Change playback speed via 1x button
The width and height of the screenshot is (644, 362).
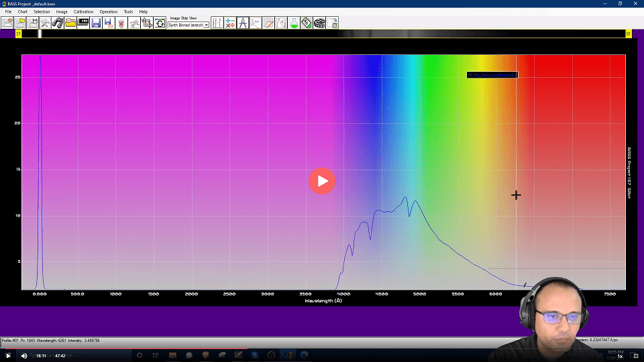tap(620, 356)
